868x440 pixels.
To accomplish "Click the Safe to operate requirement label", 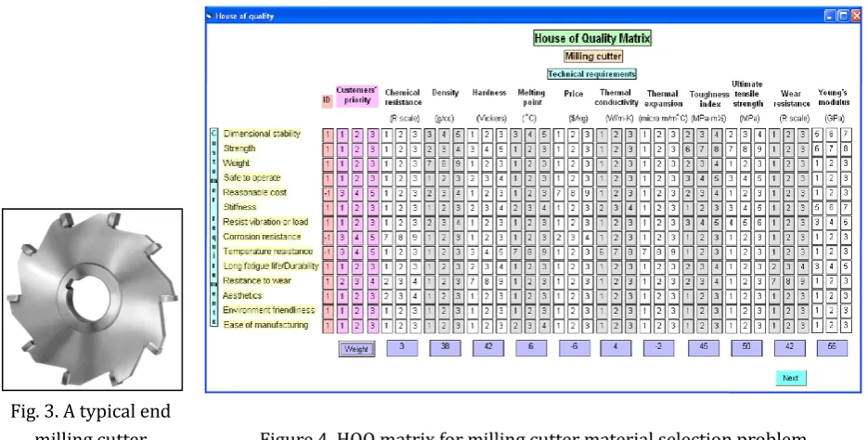I will (x=252, y=177).
